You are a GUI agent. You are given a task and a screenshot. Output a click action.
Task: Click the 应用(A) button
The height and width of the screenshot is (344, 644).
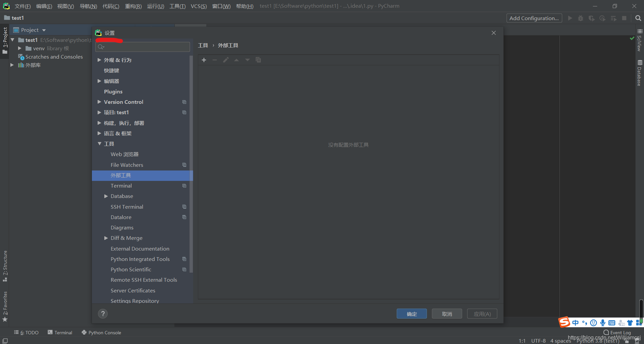click(x=482, y=314)
